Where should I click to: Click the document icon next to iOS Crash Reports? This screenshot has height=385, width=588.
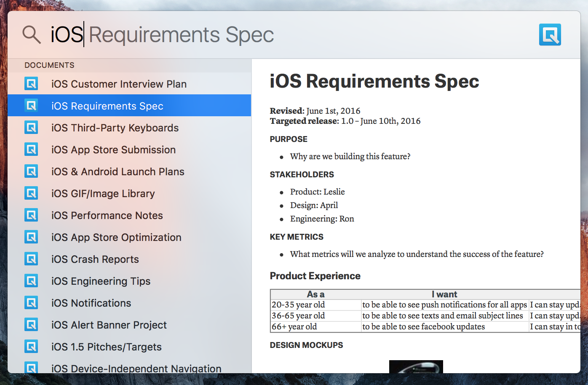point(31,259)
